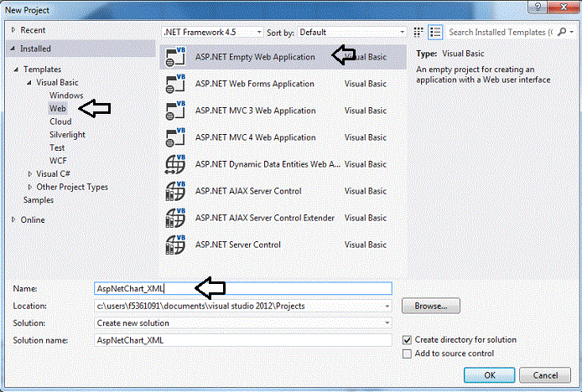Viewport: 582px width, 392px height.
Task: Click the Cancel button
Action: click(x=545, y=375)
